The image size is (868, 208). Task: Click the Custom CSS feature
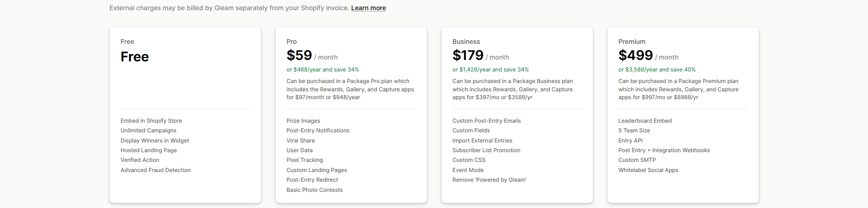coord(469,160)
